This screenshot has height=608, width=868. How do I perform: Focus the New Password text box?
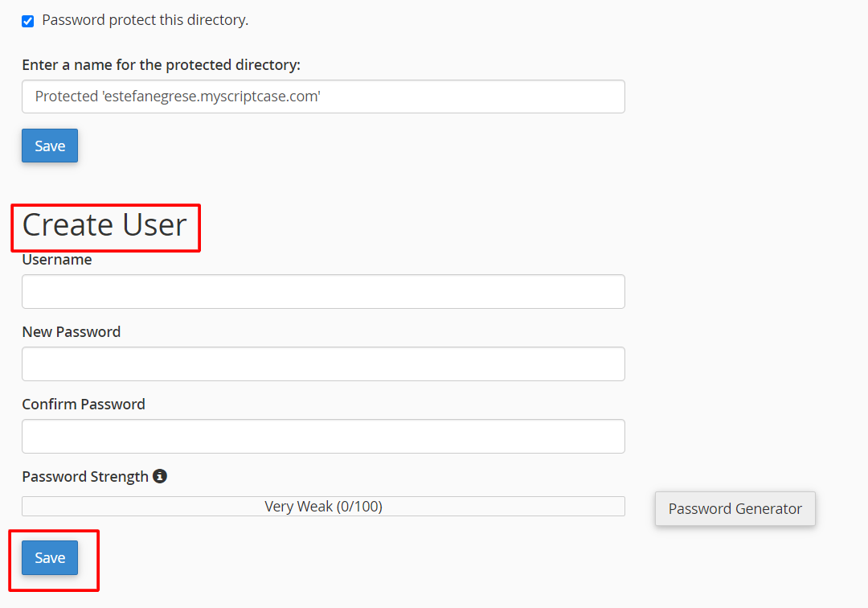click(x=323, y=364)
